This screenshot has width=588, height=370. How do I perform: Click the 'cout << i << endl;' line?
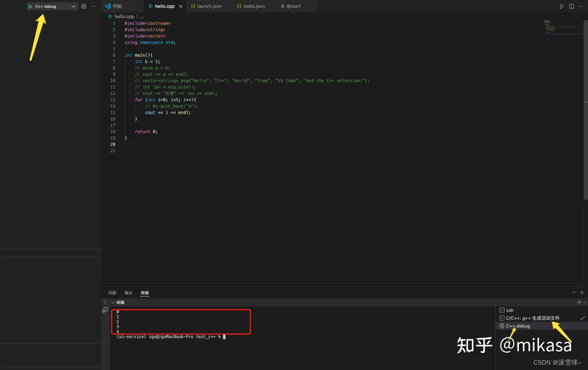click(168, 113)
